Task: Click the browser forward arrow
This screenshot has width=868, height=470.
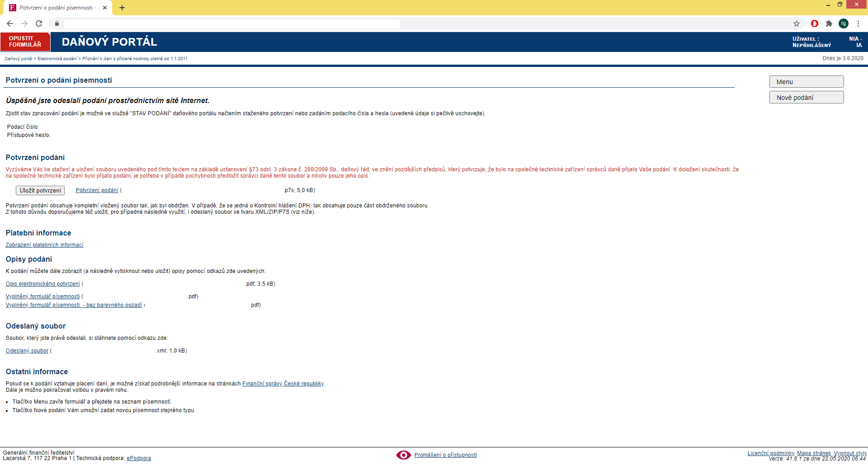Action: click(x=24, y=23)
